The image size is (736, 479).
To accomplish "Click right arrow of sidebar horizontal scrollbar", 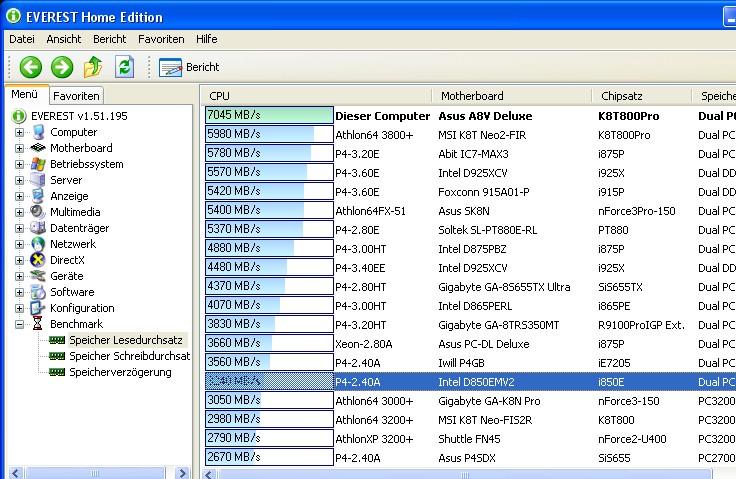I will (x=182, y=473).
